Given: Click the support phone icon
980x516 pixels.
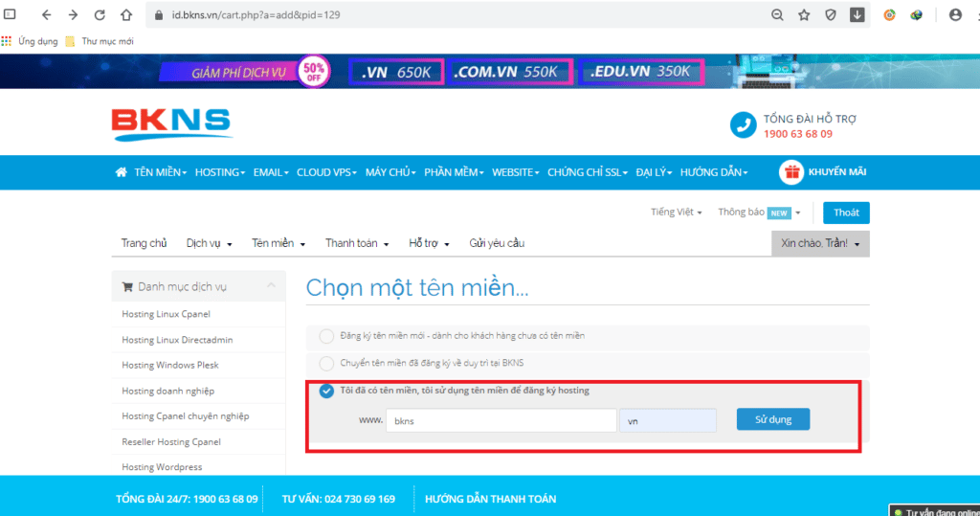Looking at the screenshot, I should pos(743,125).
